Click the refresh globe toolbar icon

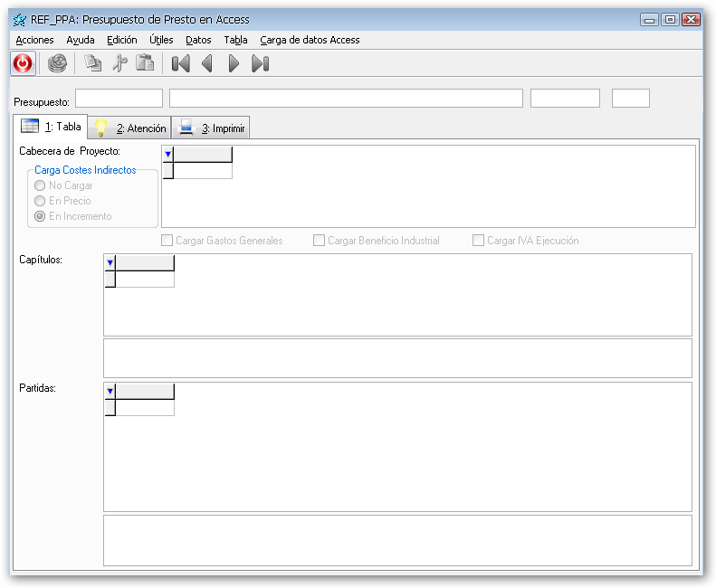pos(58,63)
